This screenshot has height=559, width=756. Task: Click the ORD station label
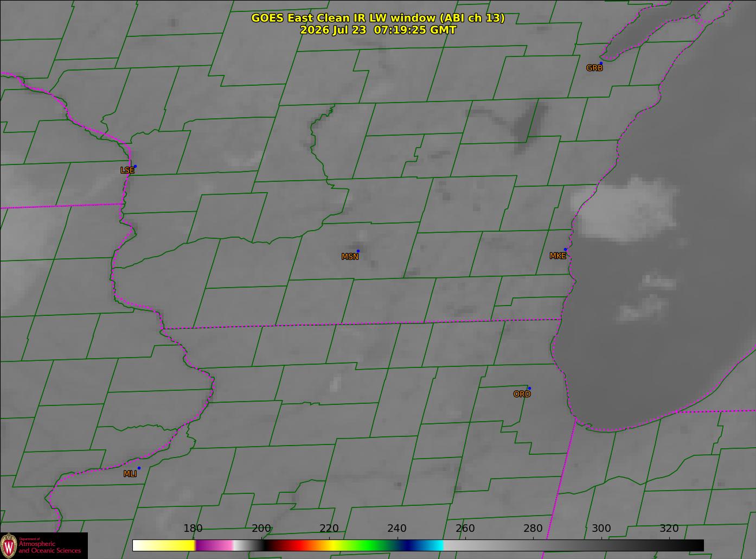(x=522, y=394)
